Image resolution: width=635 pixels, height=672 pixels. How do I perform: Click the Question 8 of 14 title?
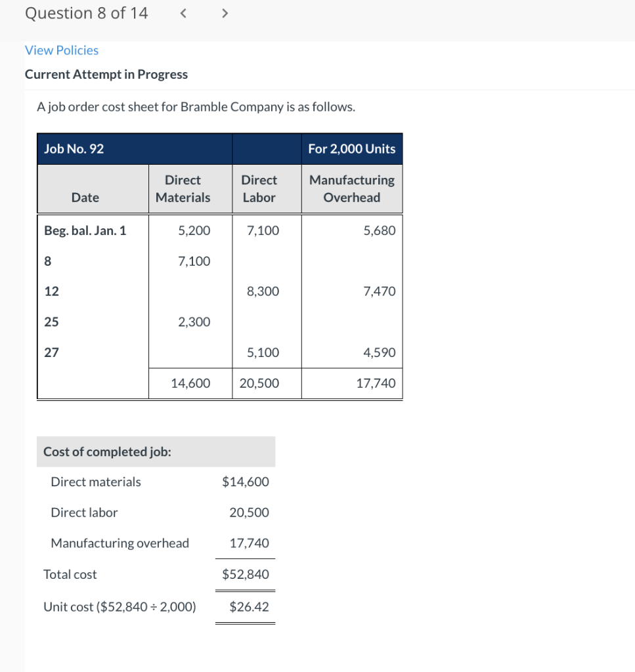(86, 12)
